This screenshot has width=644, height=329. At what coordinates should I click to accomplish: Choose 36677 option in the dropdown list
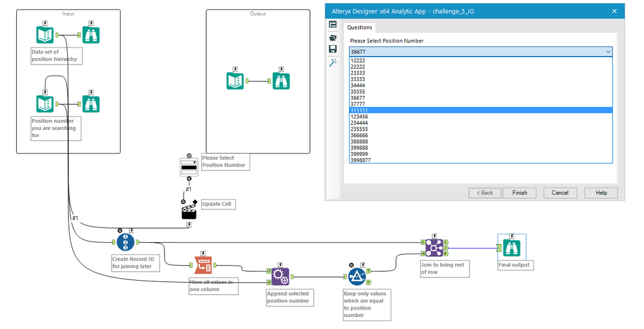[481, 98]
